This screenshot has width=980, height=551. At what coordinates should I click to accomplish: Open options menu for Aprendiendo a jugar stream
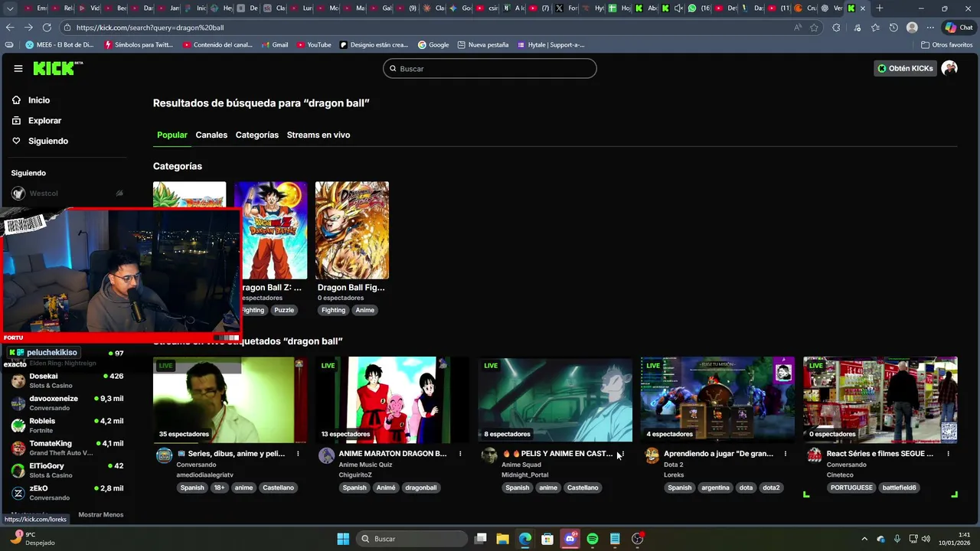click(786, 454)
